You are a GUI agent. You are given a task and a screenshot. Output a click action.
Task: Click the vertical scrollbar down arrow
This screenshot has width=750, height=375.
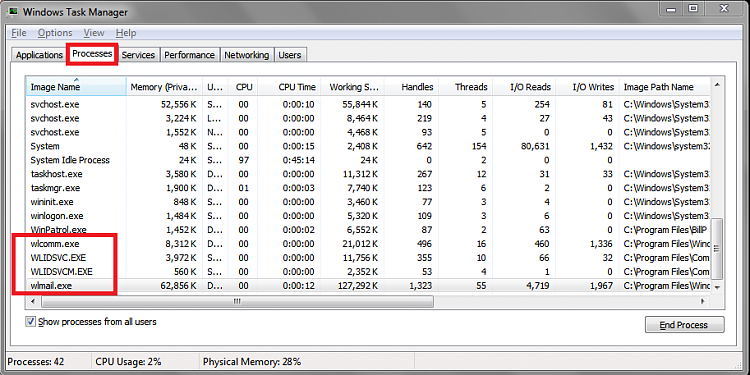click(x=717, y=287)
